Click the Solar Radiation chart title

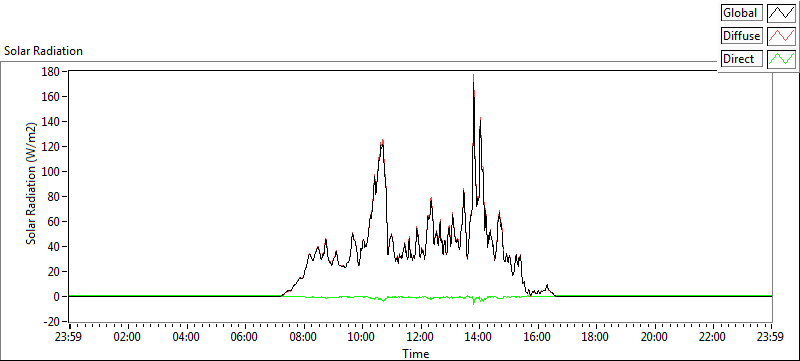(43, 51)
